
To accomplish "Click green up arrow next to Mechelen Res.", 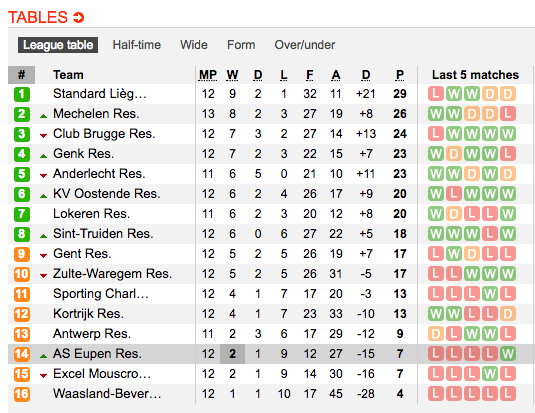I will (43, 116).
